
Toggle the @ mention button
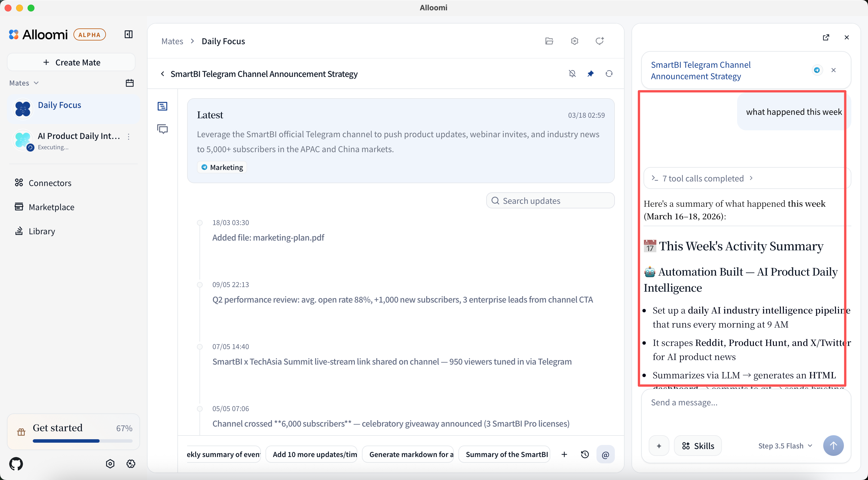[x=606, y=454]
